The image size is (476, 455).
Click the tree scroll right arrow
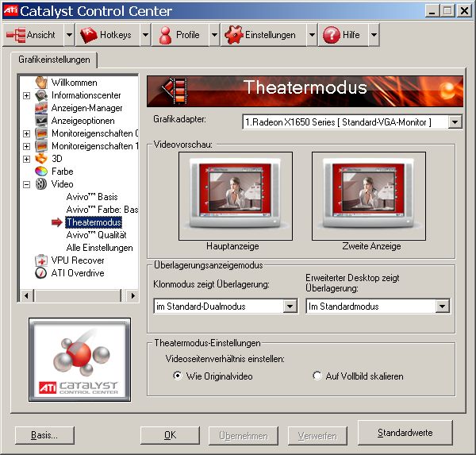coord(132,295)
